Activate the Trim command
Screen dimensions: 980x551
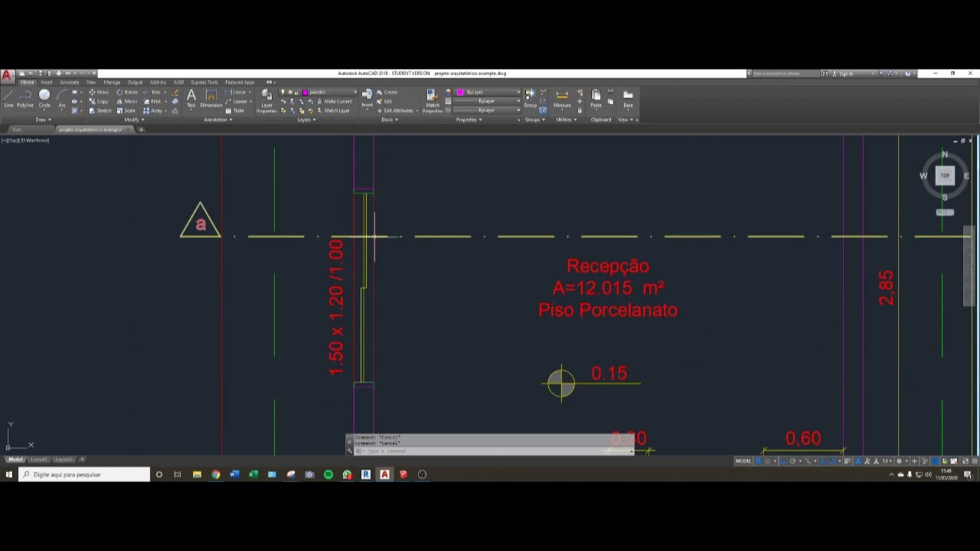pyautogui.click(x=152, y=92)
